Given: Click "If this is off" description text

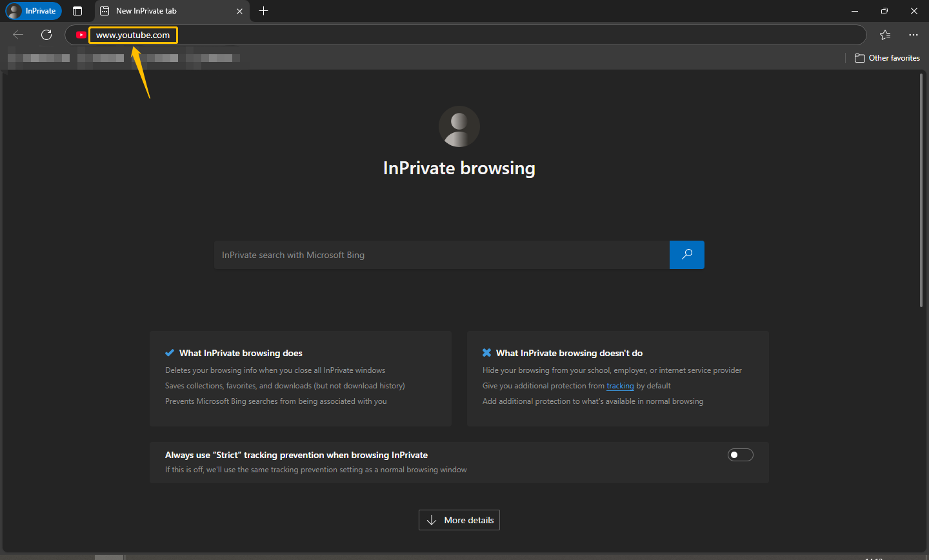Looking at the screenshot, I should 316,470.
